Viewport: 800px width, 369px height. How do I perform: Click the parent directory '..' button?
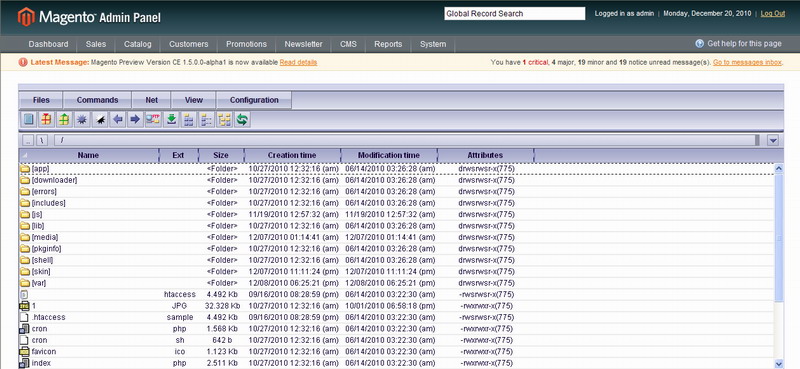(29, 140)
